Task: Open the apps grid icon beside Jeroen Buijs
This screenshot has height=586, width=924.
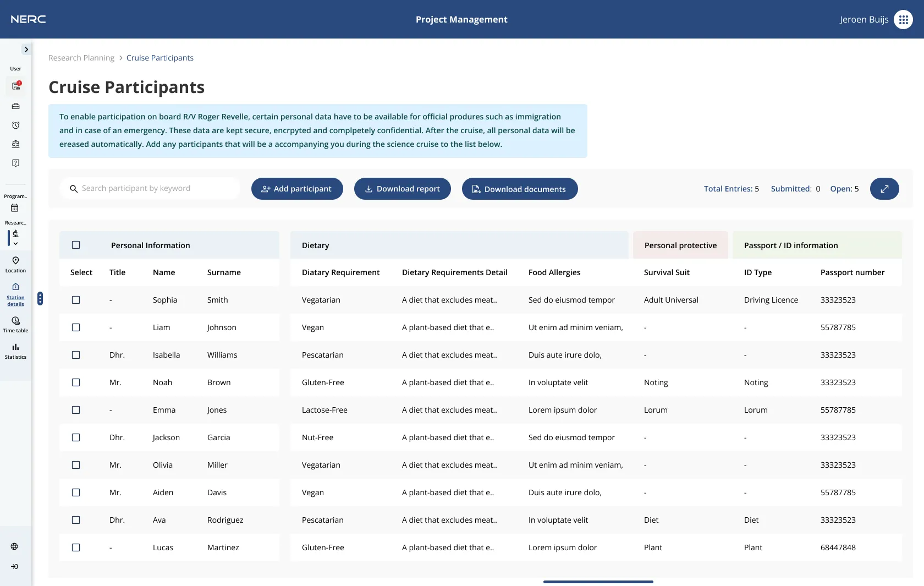Action: click(x=903, y=19)
